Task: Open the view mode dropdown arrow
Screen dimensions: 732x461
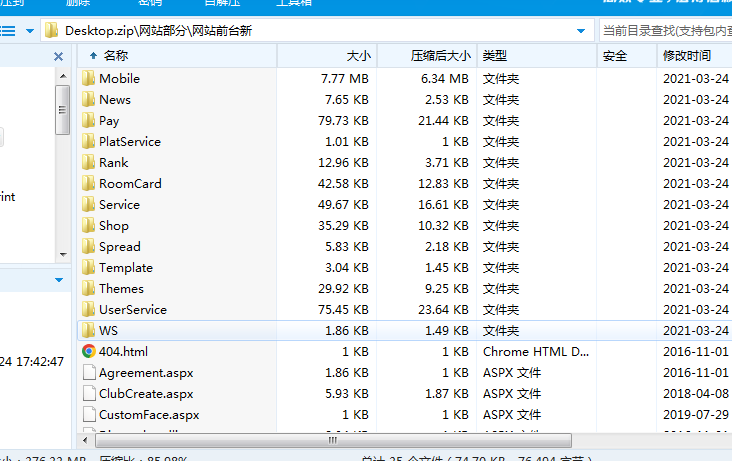Action: pos(29,31)
